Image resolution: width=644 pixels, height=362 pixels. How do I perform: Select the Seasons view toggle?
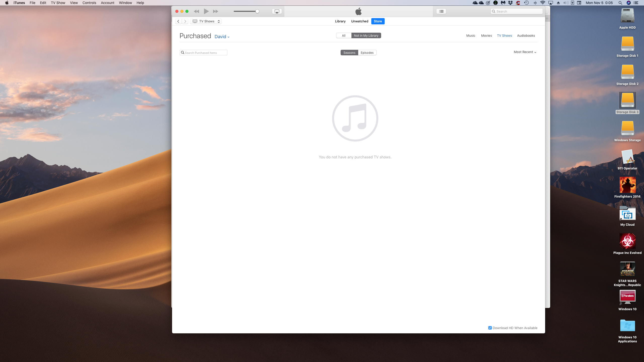point(349,53)
